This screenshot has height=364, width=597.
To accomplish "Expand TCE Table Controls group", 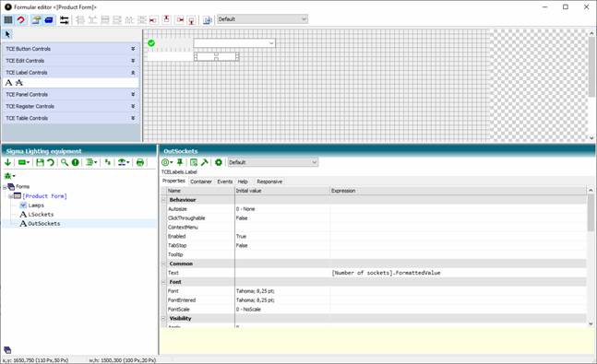I will tap(133, 118).
